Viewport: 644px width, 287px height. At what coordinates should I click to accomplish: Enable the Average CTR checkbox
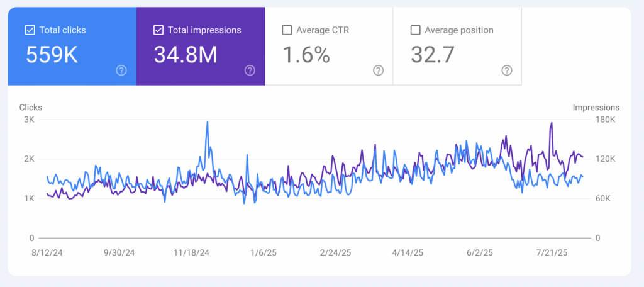click(287, 30)
